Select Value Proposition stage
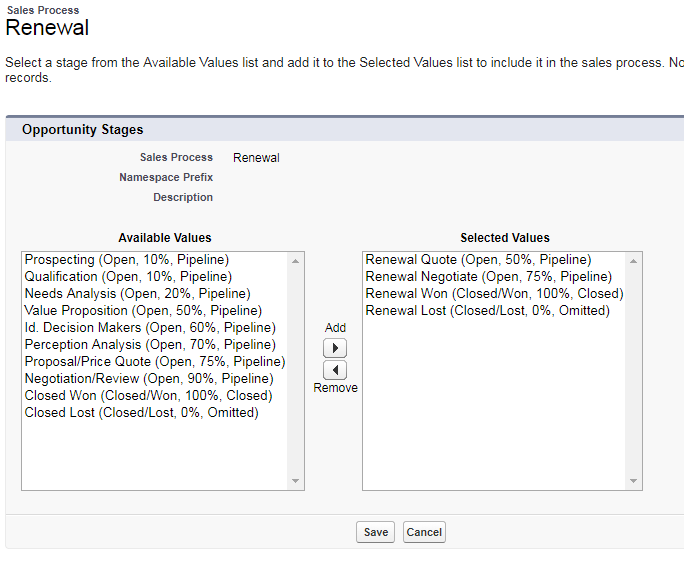The width and height of the screenshot is (684, 561). point(143,311)
